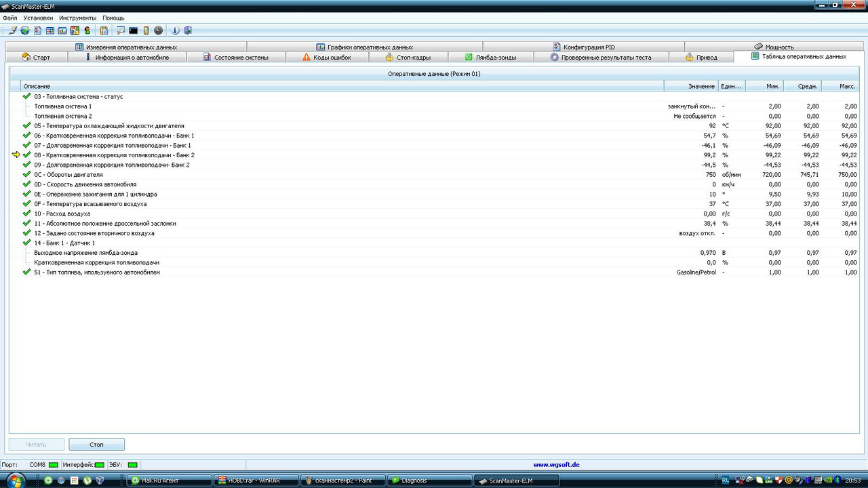Select Таблица оперативных данных tab

[x=798, y=57]
